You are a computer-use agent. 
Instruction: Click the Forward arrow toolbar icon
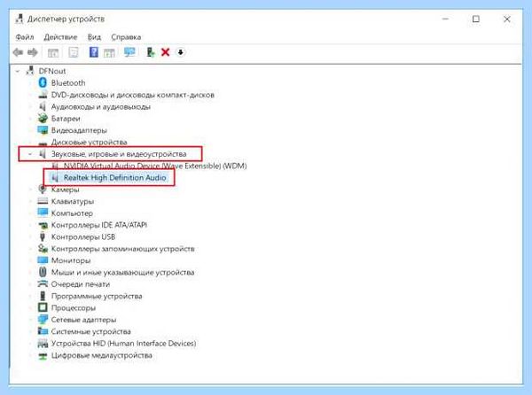[33, 52]
